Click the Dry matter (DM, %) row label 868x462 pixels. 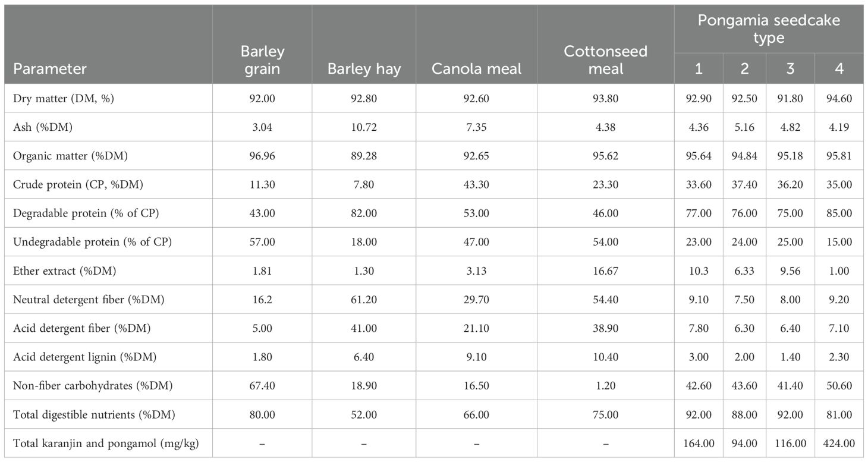64,99
